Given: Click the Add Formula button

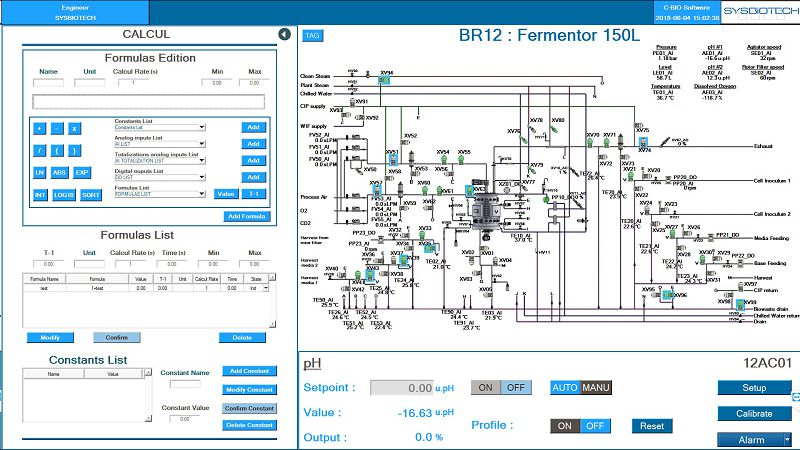Looking at the screenshot, I should point(247,216).
